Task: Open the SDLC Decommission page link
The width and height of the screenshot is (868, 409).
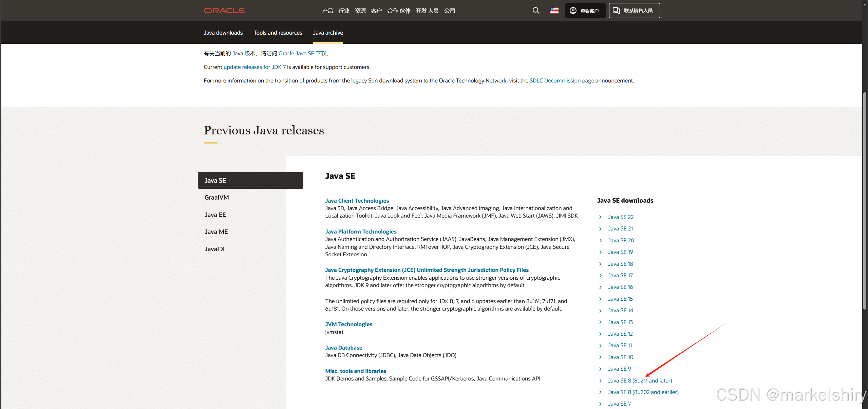Action: [561, 80]
